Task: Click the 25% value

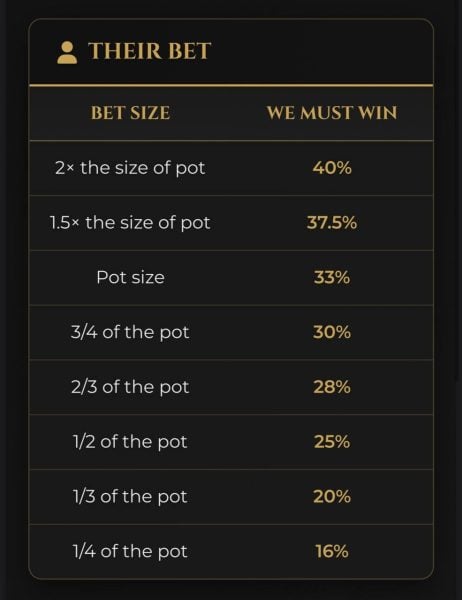Action: click(x=332, y=442)
